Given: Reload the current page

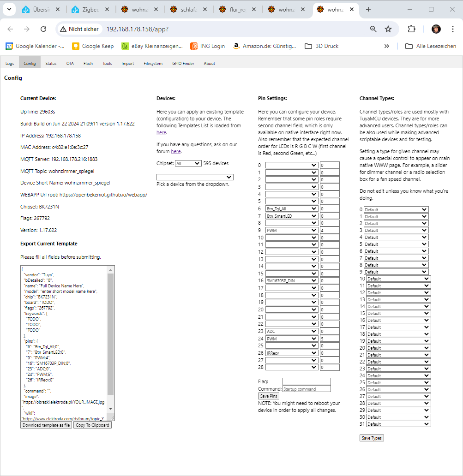Looking at the screenshot, I should click(x=43, y=29).
